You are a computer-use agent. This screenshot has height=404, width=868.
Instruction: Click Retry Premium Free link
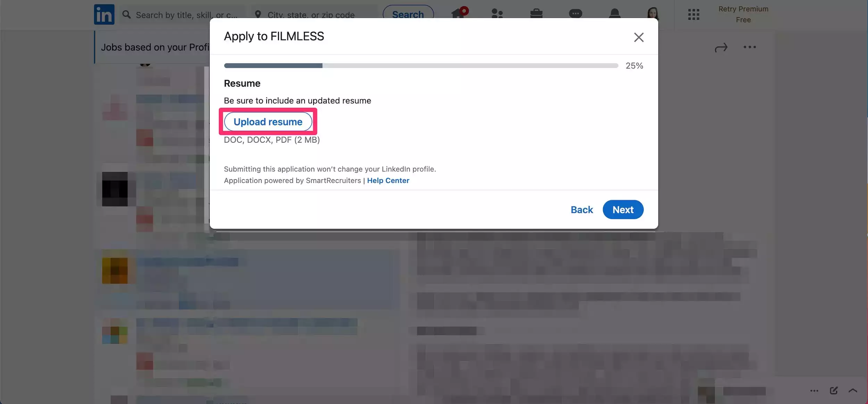pos(743,14)
